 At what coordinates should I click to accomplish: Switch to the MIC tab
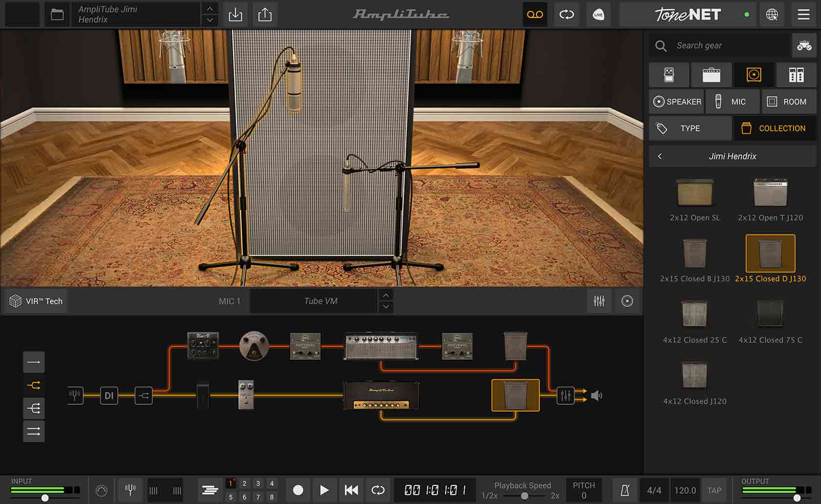point(733,102)
